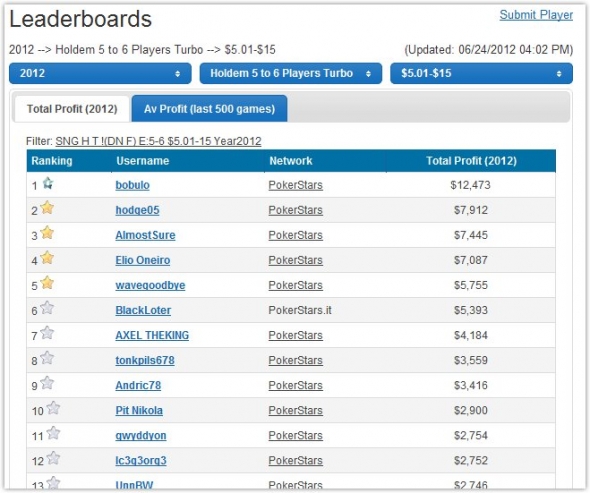This screenshot has height=493, width=590.
Task: Click the gold star next to hodge05
Action: coord(47,208)
